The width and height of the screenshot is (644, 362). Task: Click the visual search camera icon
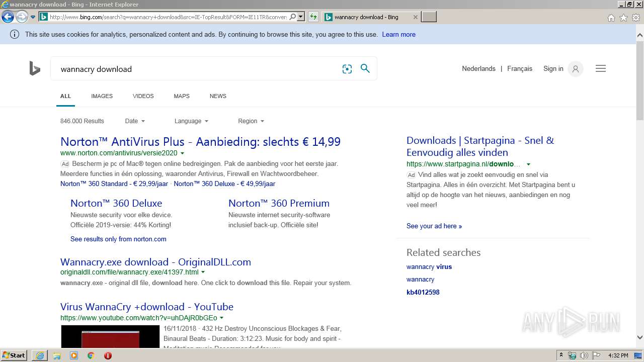pyautogui.click(x=347, y=69)
